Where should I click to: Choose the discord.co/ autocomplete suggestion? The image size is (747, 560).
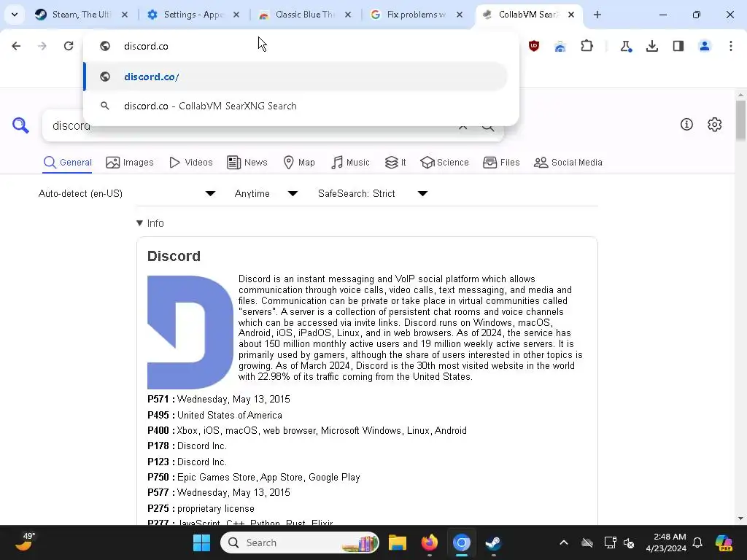[x=295, y=77]
